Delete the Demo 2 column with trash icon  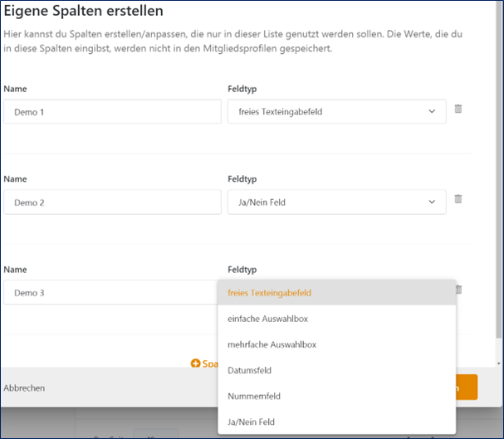[x=458, y=199]
